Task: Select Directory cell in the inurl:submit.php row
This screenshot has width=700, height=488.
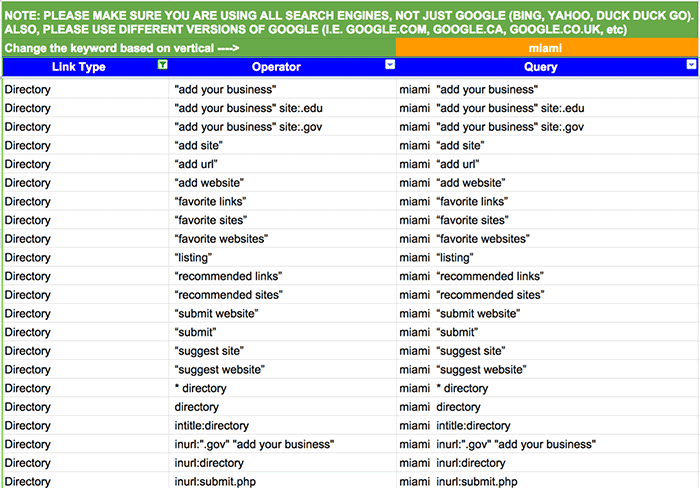Action: click(86, 481)
